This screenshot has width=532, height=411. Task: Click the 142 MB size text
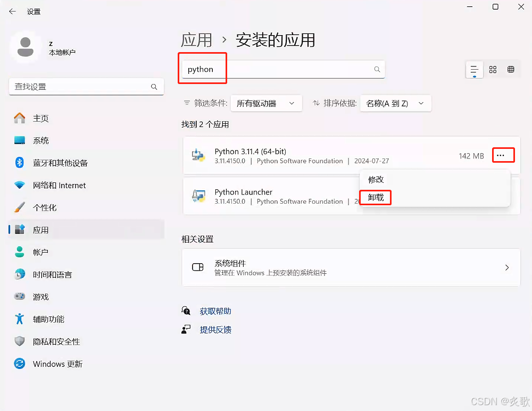pos(471,156)
